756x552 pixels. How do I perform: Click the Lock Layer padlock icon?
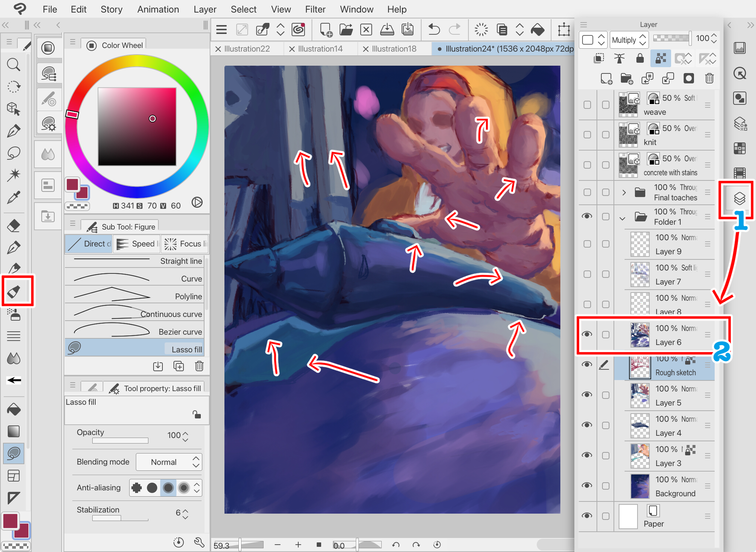pos(640,58)
